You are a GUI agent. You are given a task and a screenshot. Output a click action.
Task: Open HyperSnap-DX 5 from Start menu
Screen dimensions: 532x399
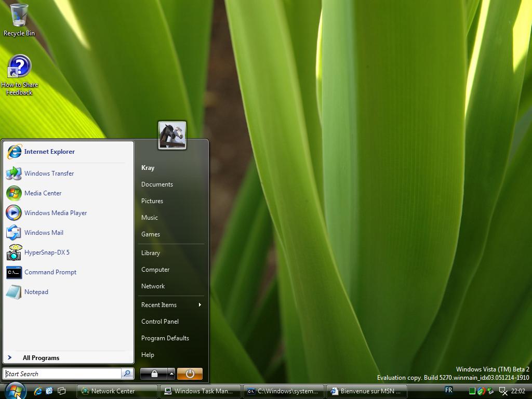(46, 252)
